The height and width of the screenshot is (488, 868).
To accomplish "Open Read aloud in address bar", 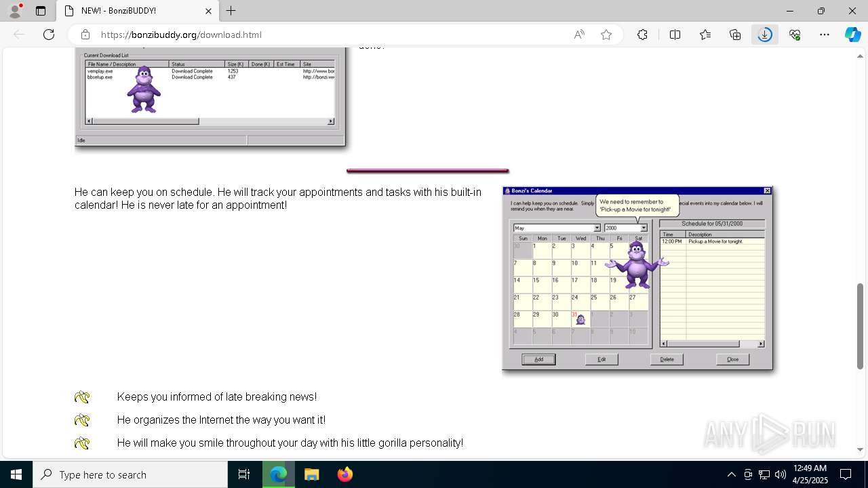I will point(579,35).
